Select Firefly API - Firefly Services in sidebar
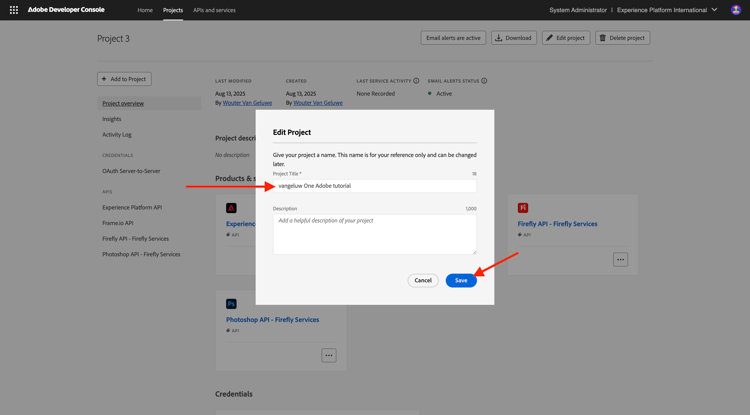The image size is (750, 415). tap(135, 239)
